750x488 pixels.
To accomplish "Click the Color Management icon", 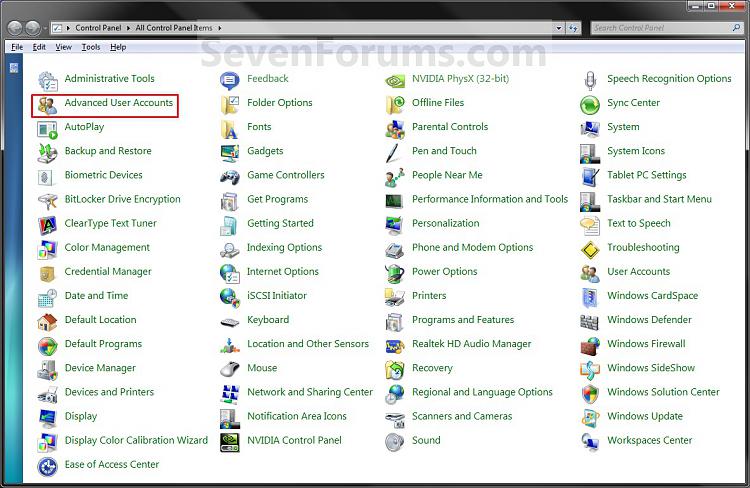I will point(48,250).
